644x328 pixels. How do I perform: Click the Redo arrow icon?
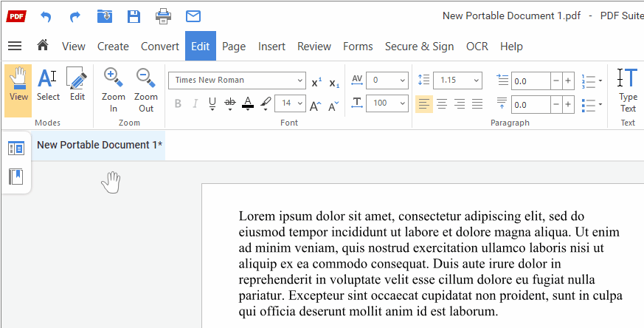(x=75, y=16)
